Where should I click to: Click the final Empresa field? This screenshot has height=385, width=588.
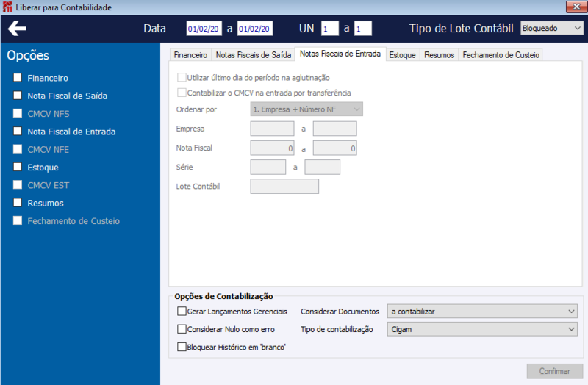click(335, 129)
